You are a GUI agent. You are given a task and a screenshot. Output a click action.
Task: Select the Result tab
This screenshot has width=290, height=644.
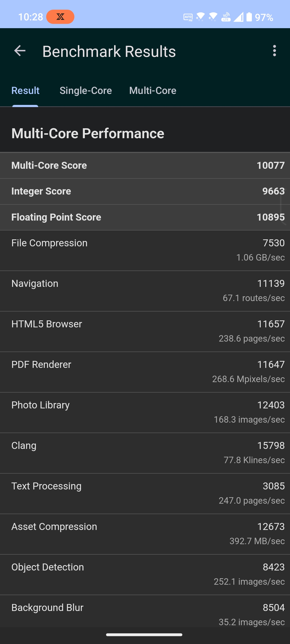26,91
